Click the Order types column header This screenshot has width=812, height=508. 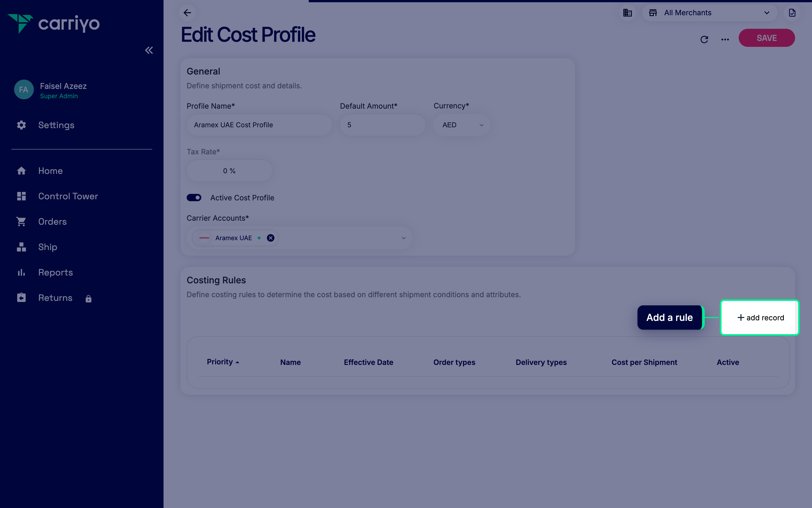click(x=454, y=362)
